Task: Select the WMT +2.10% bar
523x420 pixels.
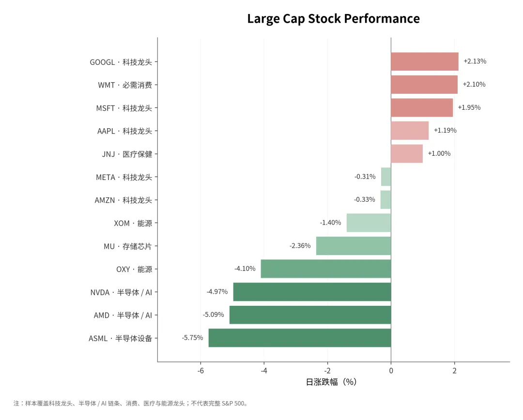Action: [424, 85]
